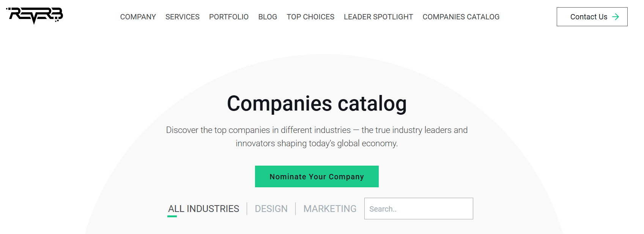
Task: Switch to the MARKETING tab
Action: pos(330,209)
